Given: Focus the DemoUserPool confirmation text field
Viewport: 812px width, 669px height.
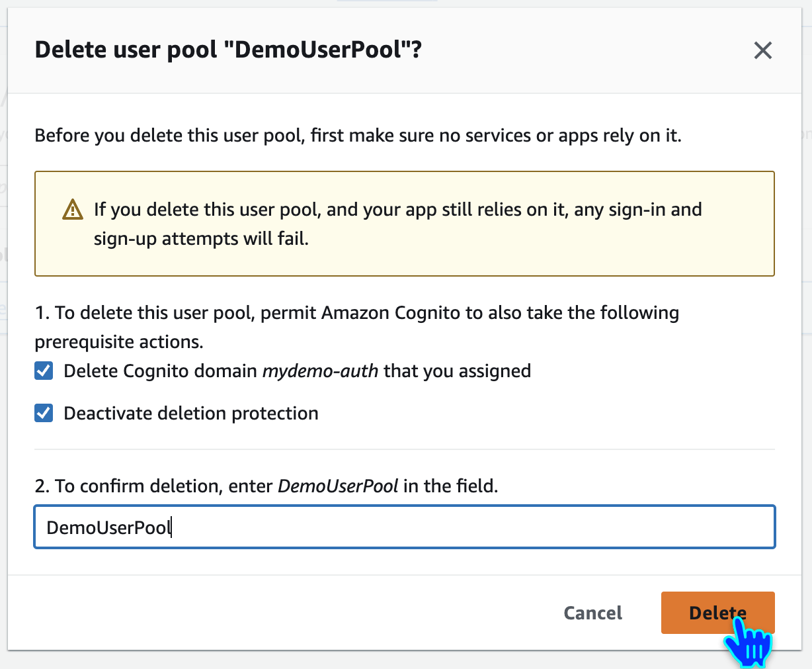Looking at the screenshot, I should pos(404,527).
